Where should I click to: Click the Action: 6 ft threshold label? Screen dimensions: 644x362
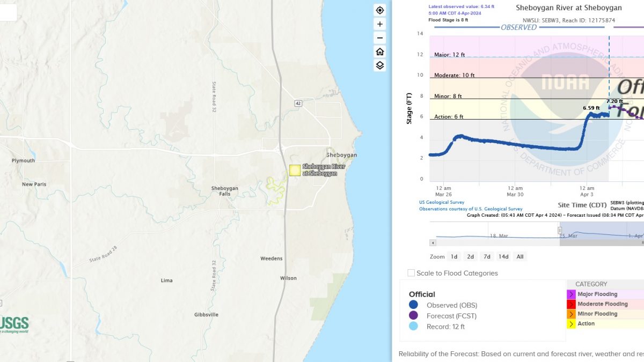coord(449,117)
